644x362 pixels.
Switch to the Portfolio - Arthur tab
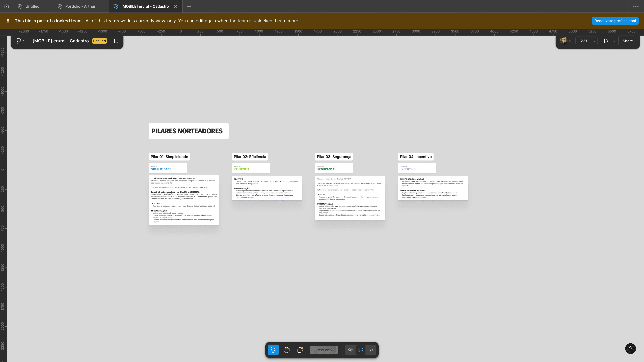click(80, 6)
